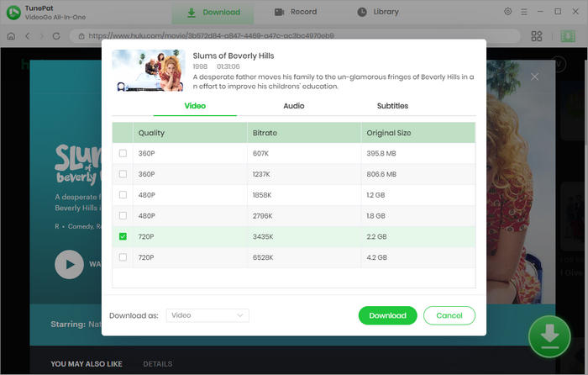Open settings via the gear icon

[507, 12]
